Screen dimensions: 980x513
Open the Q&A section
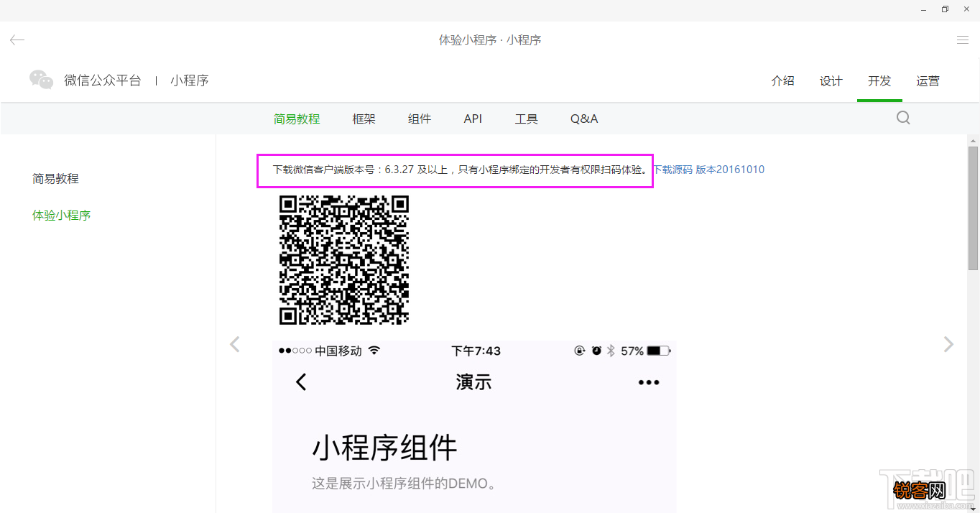click(584, 119)
